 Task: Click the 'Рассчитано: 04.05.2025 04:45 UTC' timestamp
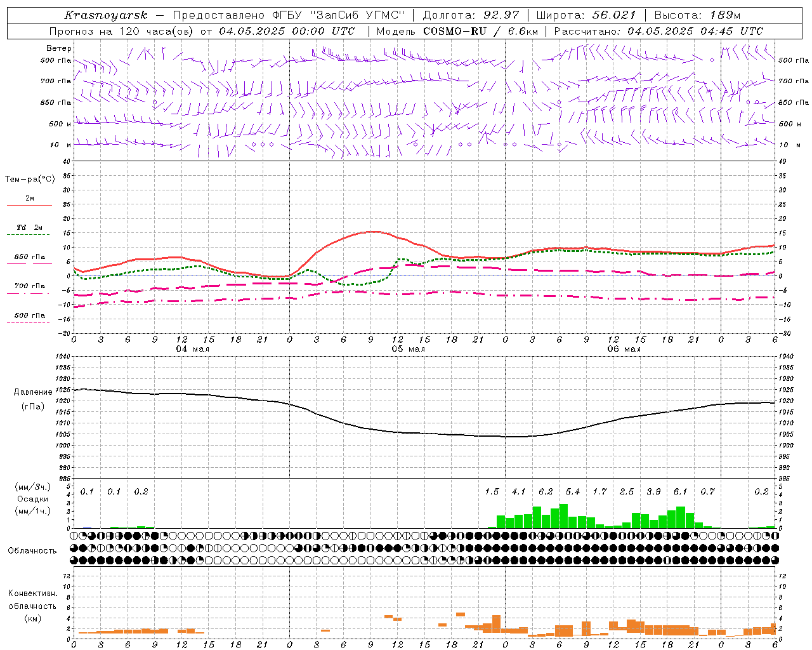click(x=658, y=31)
